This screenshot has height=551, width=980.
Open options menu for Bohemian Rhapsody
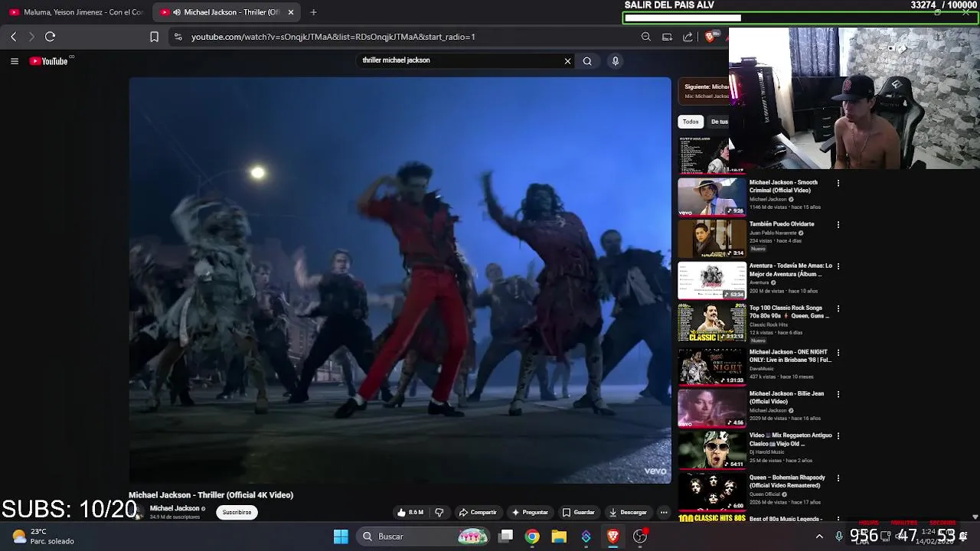(838, 478)
